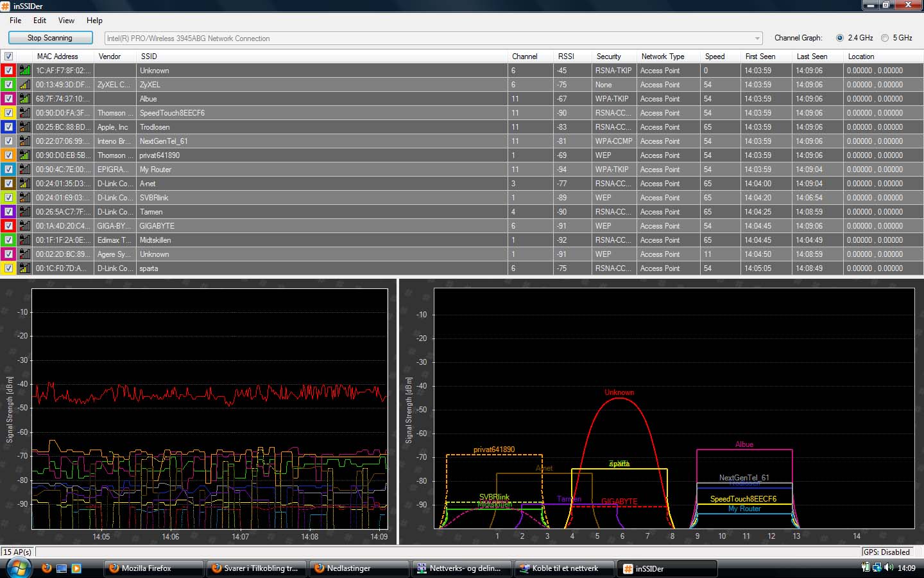Open the File menu
Image resolution: width=924 pixels, height=578 pixels.
(15, 21)
